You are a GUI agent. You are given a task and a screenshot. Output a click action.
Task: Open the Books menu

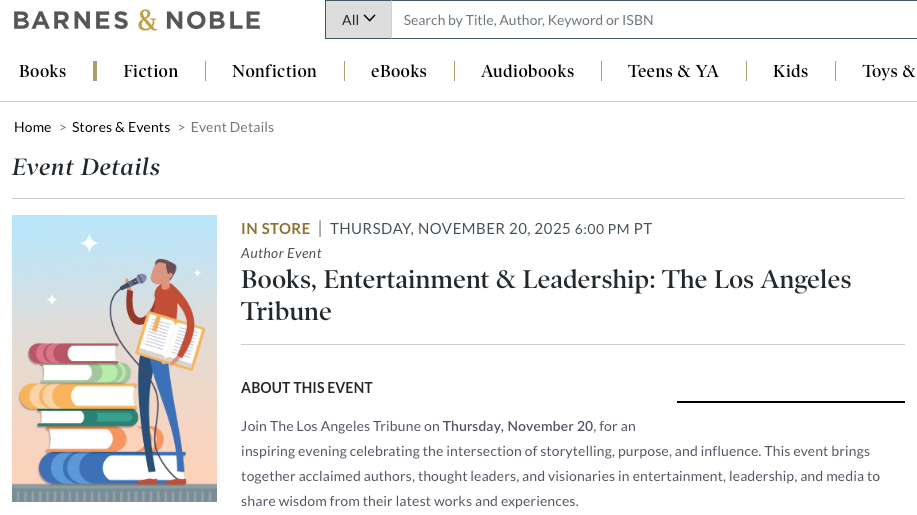tap(43, 71)
